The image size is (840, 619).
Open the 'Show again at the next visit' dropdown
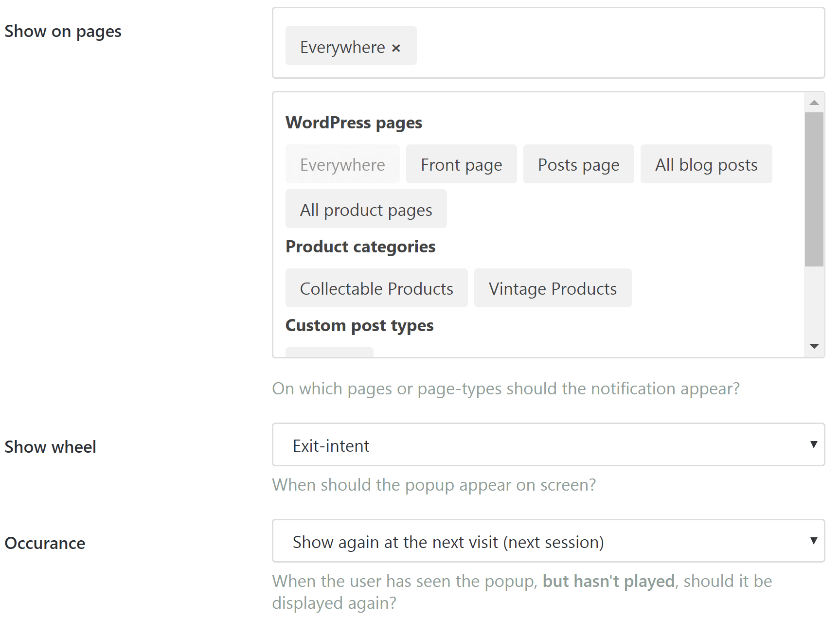(x=535, y=541)
